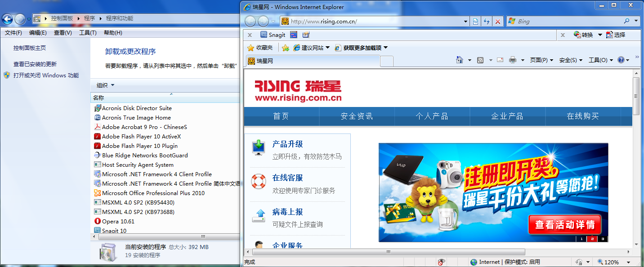Click the Print icon in IE command bar
This screenshot has height=267, width=644.
[513, 60]
